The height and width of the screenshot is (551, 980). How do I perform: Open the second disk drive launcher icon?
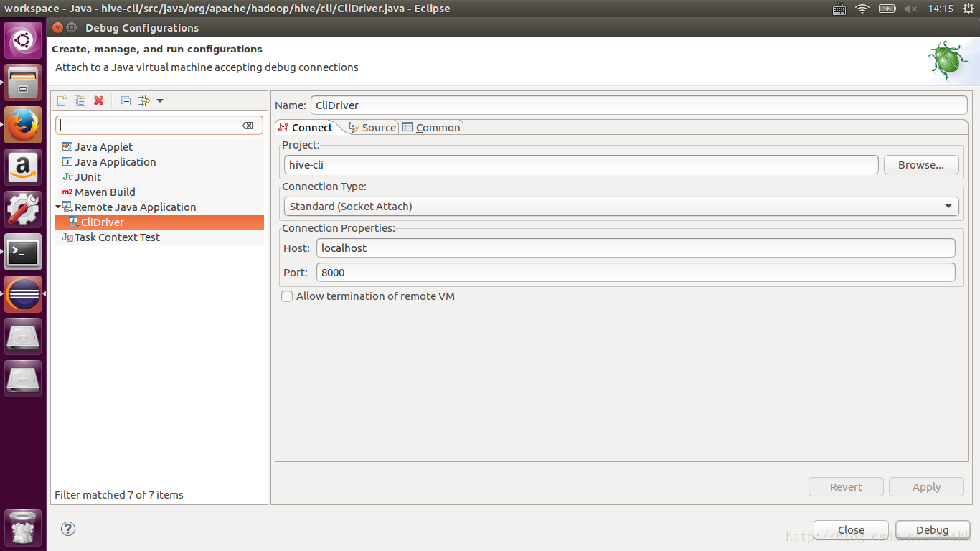[23, 378]
